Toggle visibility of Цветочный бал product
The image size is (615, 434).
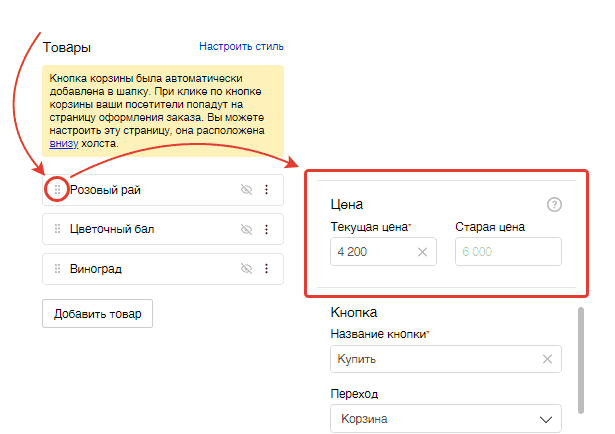[x=246, y=229]
